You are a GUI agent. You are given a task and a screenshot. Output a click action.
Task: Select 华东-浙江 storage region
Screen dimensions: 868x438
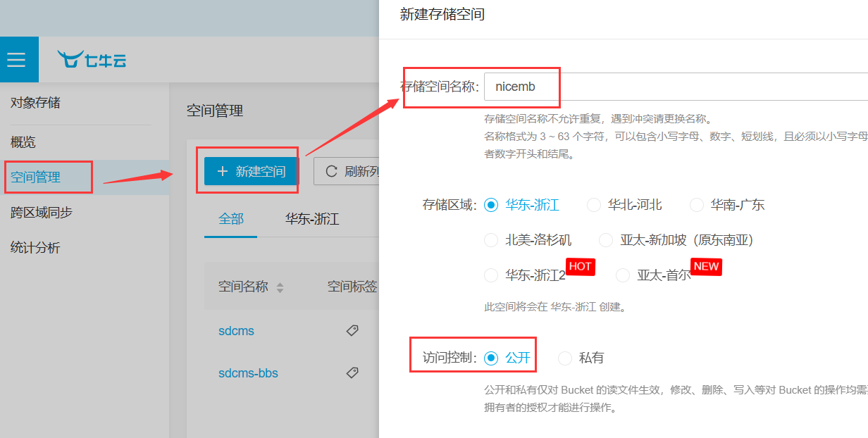tap(492, 205)
